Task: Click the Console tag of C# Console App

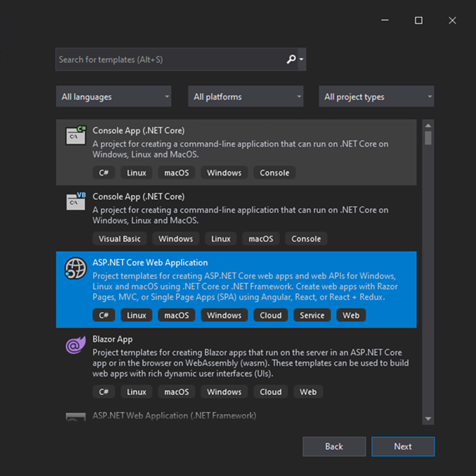Action: [x=274, y=173]
